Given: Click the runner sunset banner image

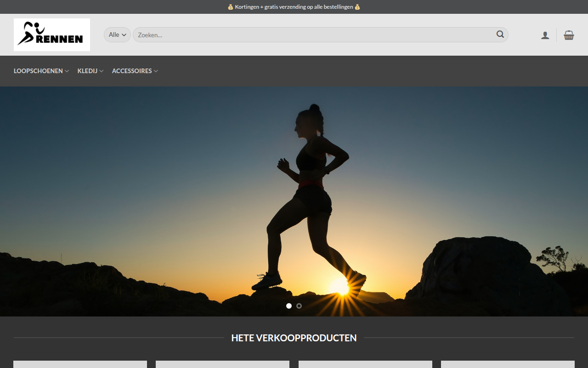Looking at the screenshot, I should 294,201.
